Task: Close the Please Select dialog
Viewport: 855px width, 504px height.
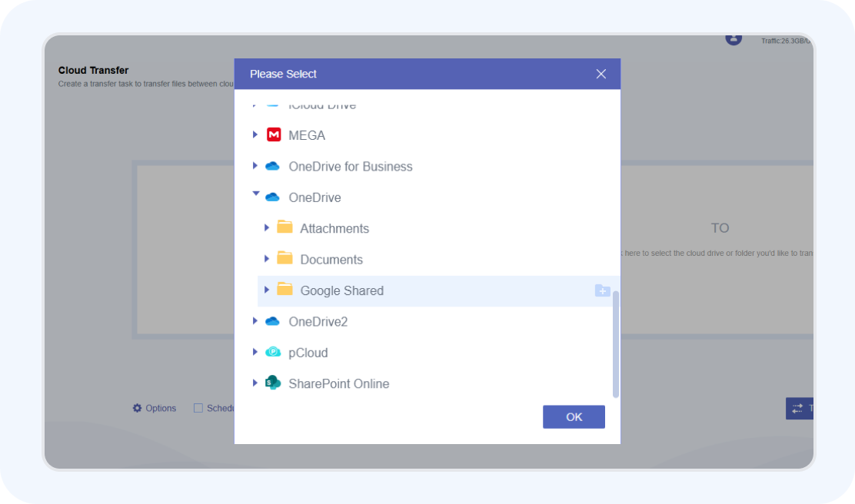Action: pyautogui.click(x=601, y=74)
